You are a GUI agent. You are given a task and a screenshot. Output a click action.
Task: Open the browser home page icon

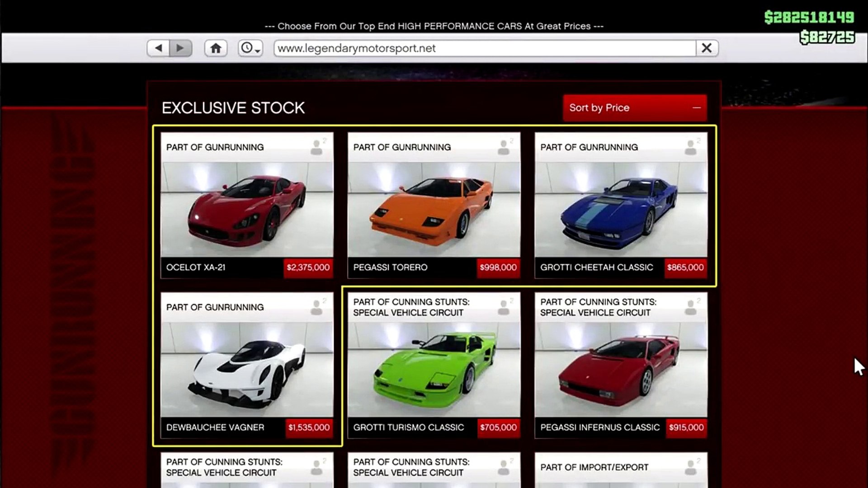tap(216, 48)
